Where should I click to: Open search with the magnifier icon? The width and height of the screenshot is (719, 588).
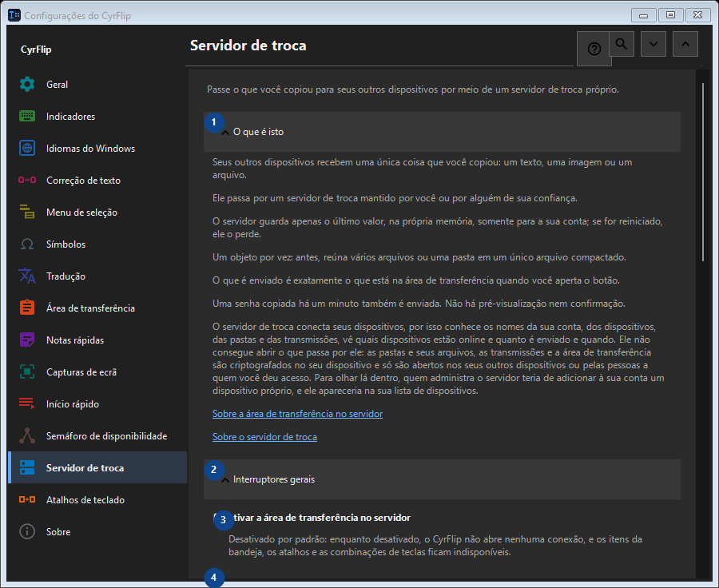[x=622, y=44]
